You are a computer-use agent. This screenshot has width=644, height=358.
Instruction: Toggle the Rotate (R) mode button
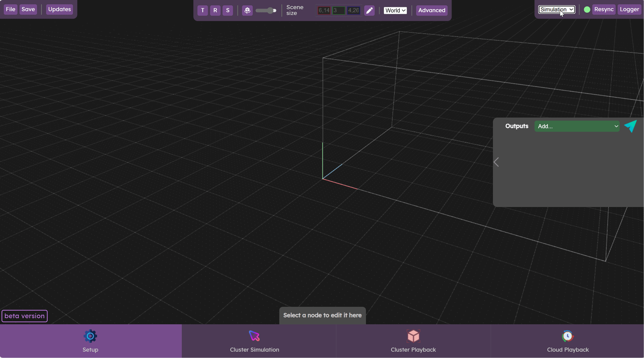215,10
